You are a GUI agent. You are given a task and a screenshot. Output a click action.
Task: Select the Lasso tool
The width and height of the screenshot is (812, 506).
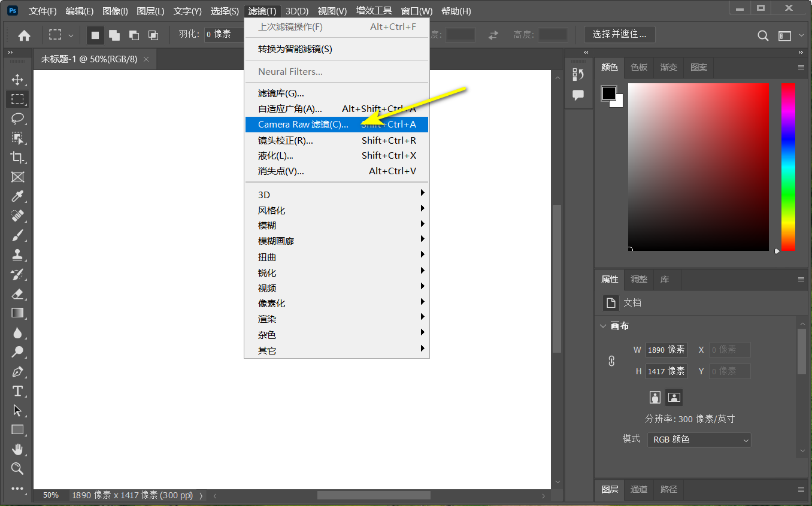tap(17, 119)
